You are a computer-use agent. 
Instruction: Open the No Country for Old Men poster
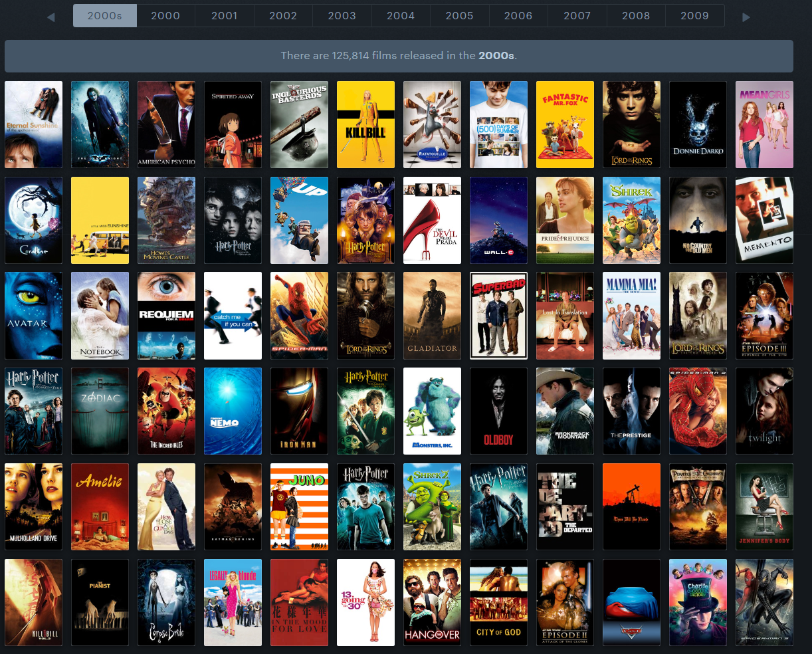point(698,220)
